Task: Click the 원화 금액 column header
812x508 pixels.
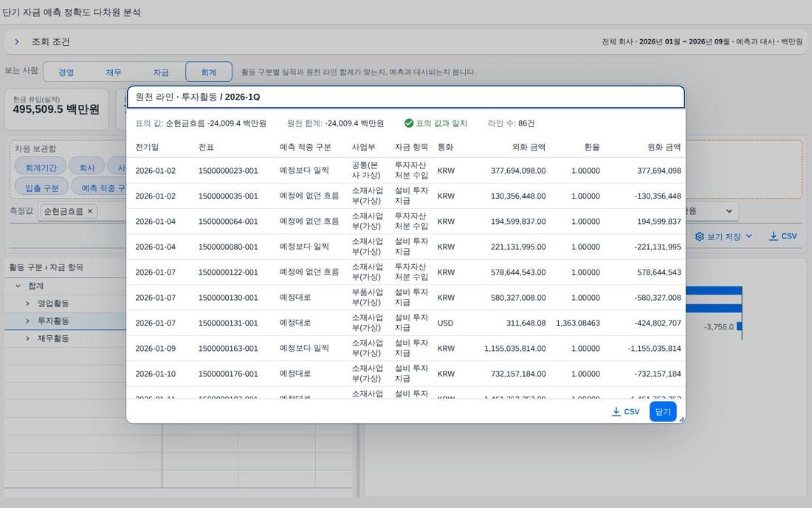Action: pos(664,147)
